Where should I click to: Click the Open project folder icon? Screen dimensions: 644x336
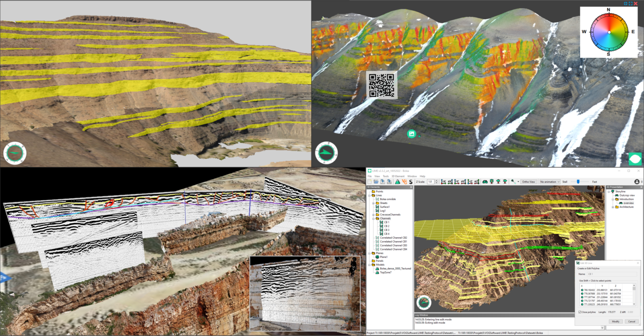pos(376,182)
